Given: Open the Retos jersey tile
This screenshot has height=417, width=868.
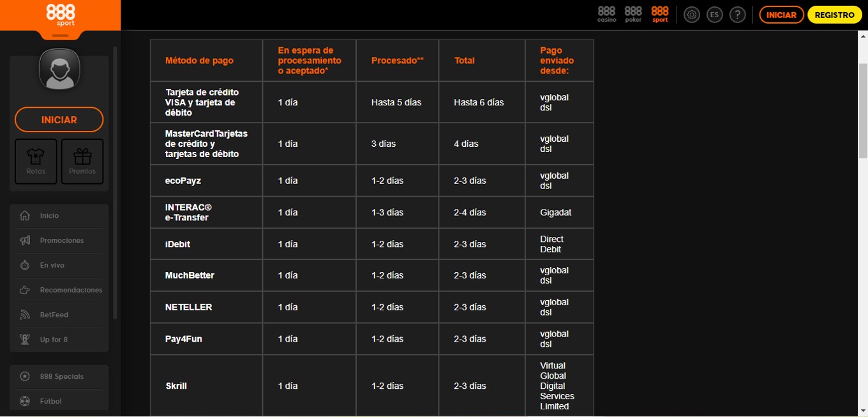Looking at the screenshot, I should (36, 162).
